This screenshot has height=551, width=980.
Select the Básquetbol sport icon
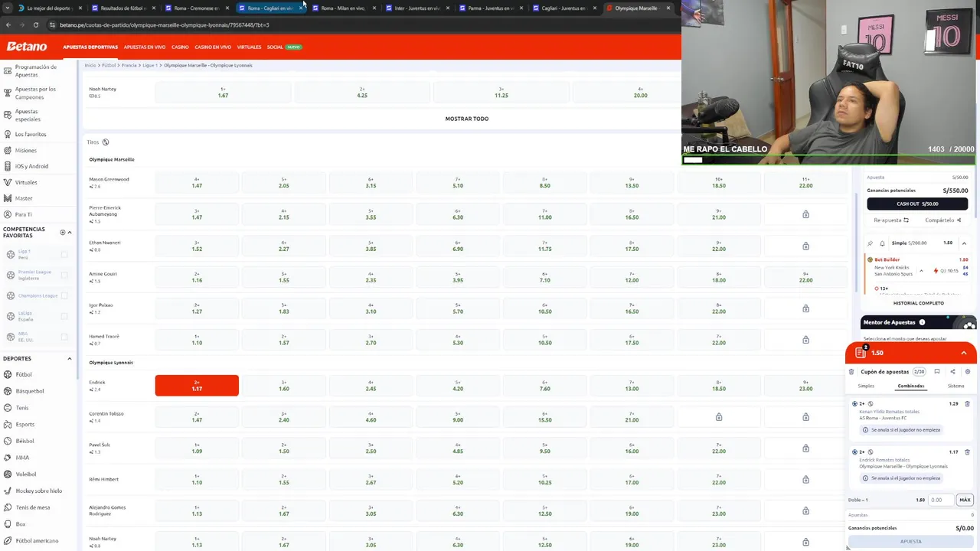click(8, 391)
